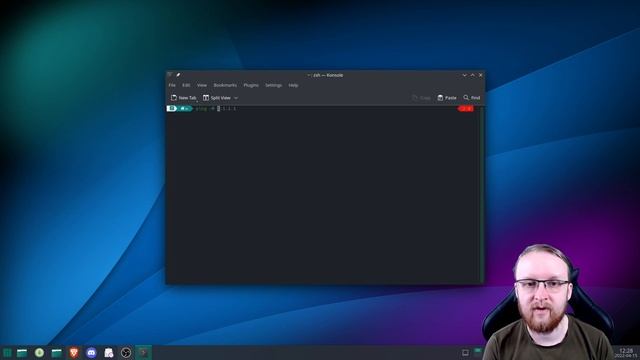Viewport: 640px width, 360px height.
Task: Click the greyed-out Copy toolbar button
Action: pos(421,98)
